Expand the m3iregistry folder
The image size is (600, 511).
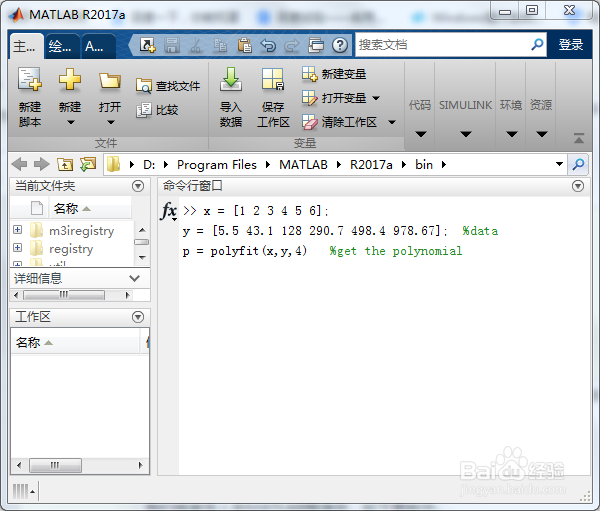(17, 230)
